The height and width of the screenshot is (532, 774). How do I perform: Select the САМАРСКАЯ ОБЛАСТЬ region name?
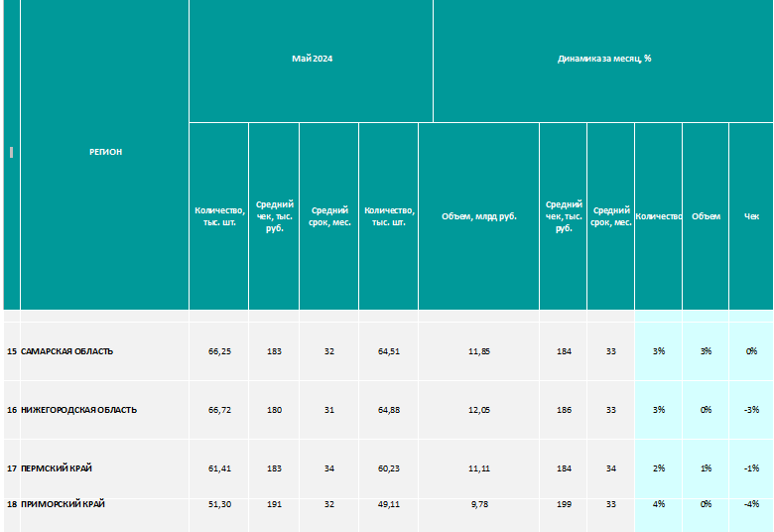coord(67,351)
